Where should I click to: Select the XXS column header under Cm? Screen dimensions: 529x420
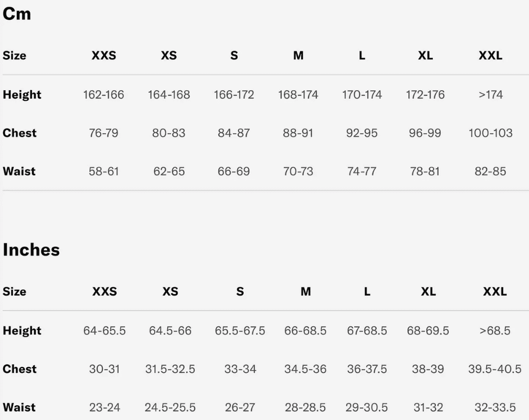(x=104, y=56)
